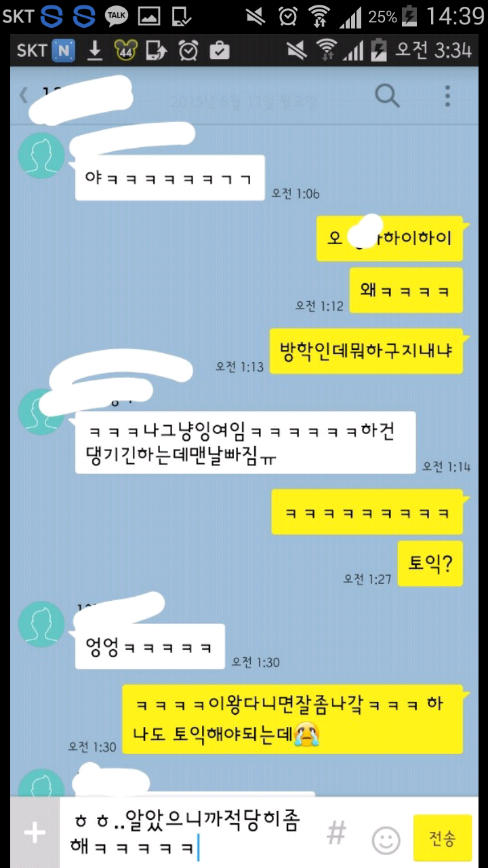Select the 방학인데뭐하구지내냐 bubble

[366, 351]
